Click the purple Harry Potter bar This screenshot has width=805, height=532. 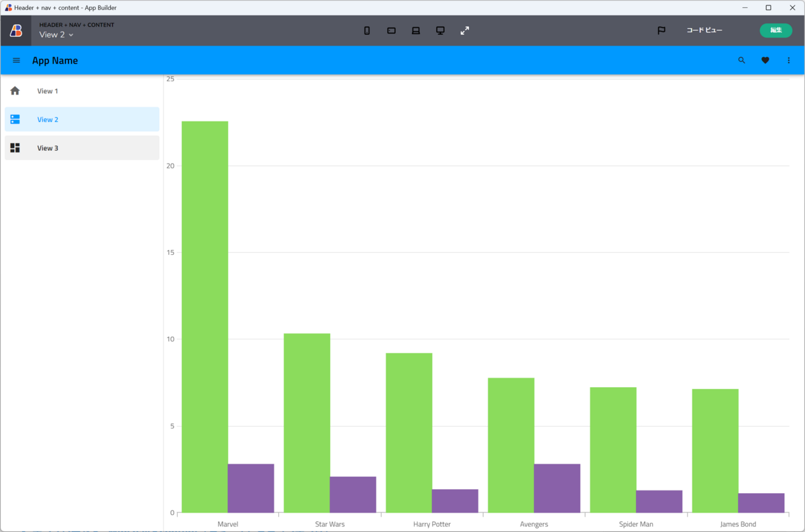455,501
